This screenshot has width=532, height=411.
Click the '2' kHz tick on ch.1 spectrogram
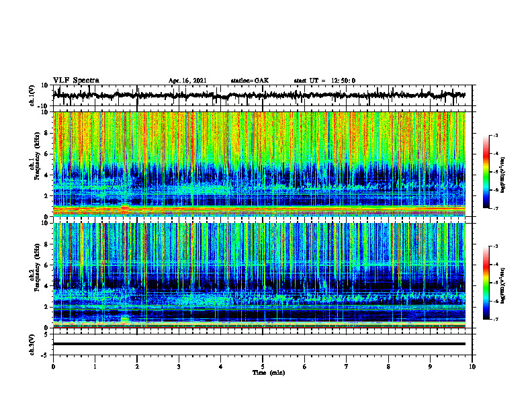pyautogui.click(x=47, y=195)
